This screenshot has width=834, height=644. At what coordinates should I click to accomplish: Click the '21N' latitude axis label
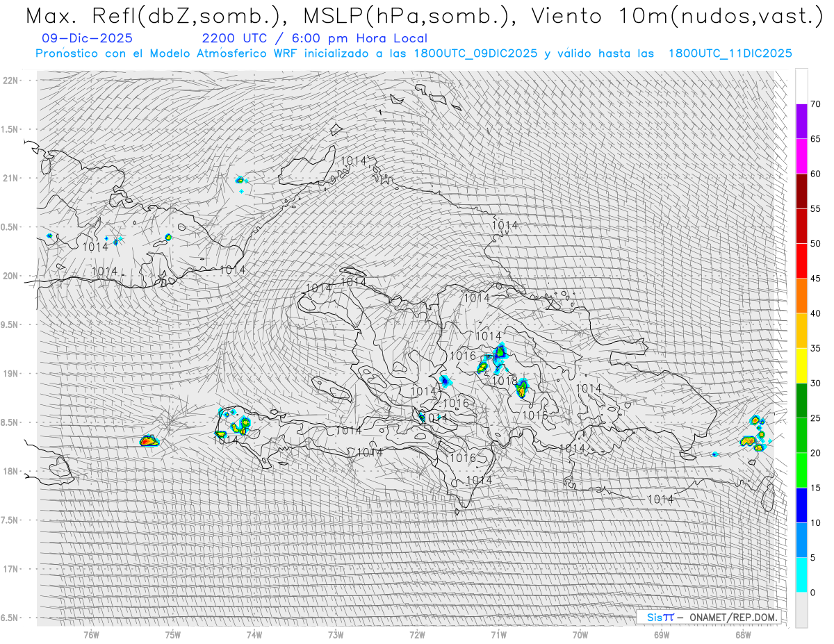(x=10, y=178)
